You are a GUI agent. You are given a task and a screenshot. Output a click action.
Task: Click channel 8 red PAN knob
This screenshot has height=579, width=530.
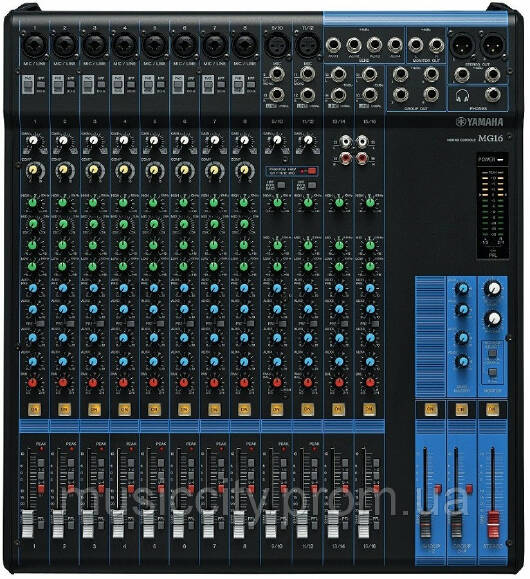click(x=244, y=383)
